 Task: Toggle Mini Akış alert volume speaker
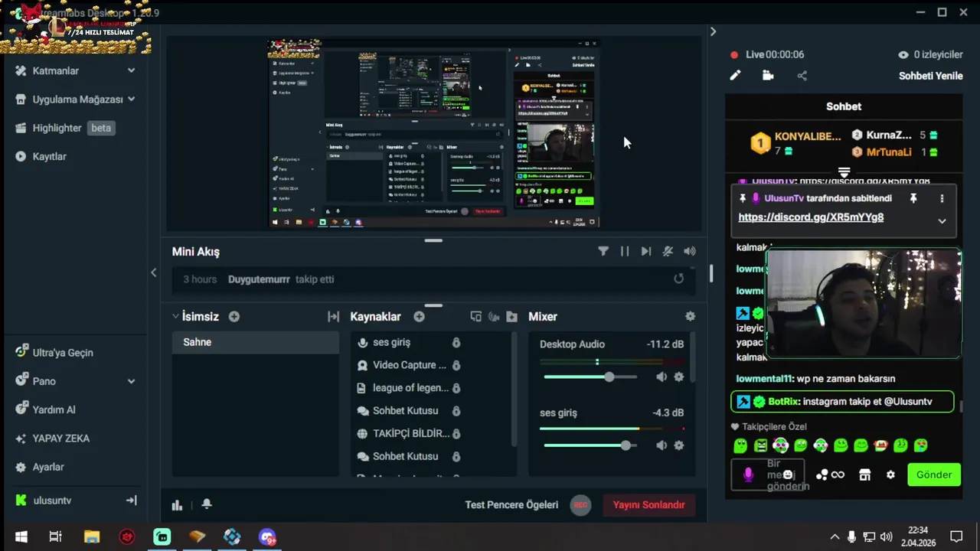[x=690, y=251]
